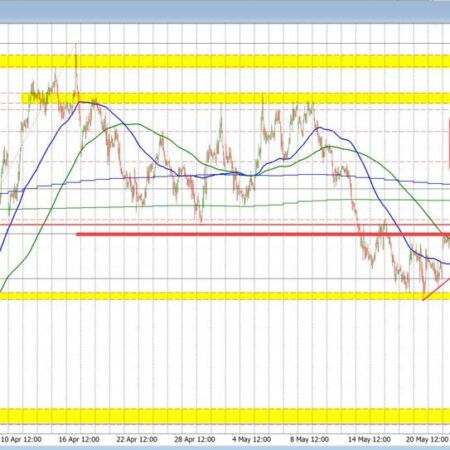450x450 pixels.
Task: Select the second yellow band starting near 10 Apr
Action: pos(235,98)
